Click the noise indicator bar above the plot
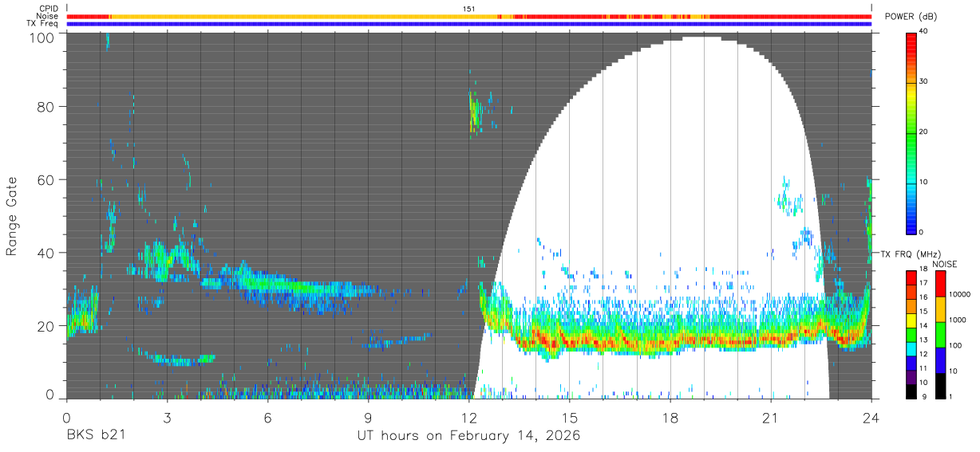 point(468,16)
